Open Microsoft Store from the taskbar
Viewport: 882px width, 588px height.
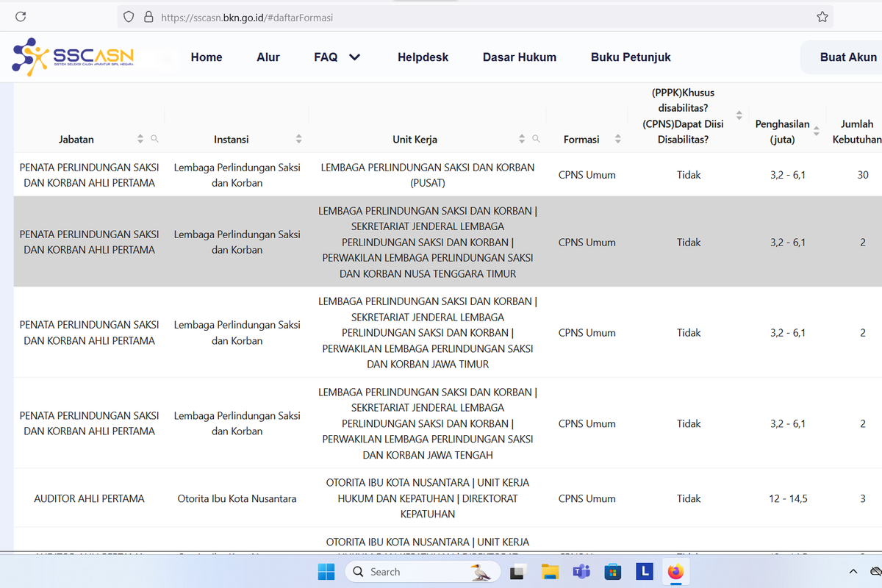[613, 571]
